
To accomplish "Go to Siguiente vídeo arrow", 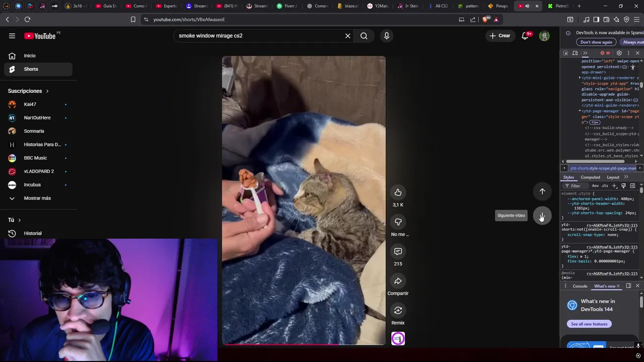I will click(542, 216).
